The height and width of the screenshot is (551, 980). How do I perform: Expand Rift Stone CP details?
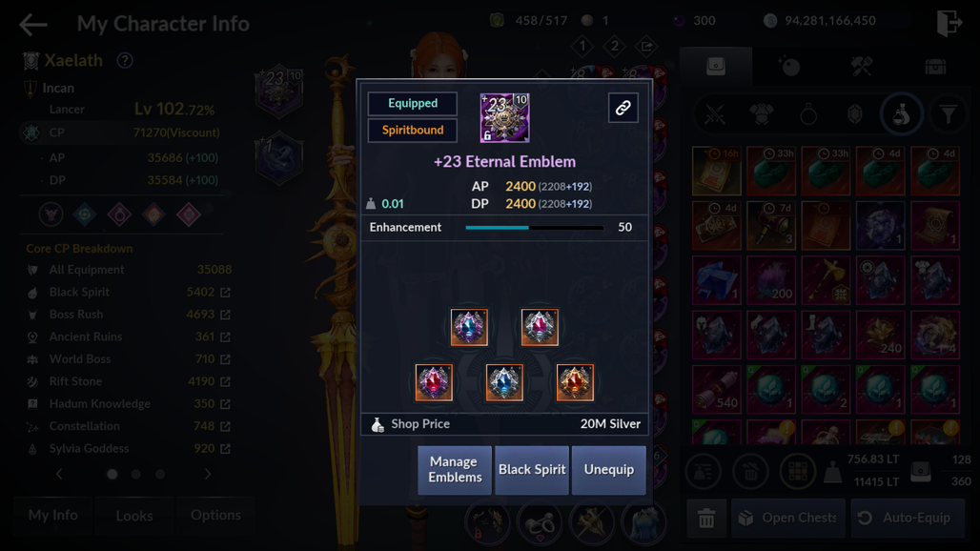(x=226, y=381)
